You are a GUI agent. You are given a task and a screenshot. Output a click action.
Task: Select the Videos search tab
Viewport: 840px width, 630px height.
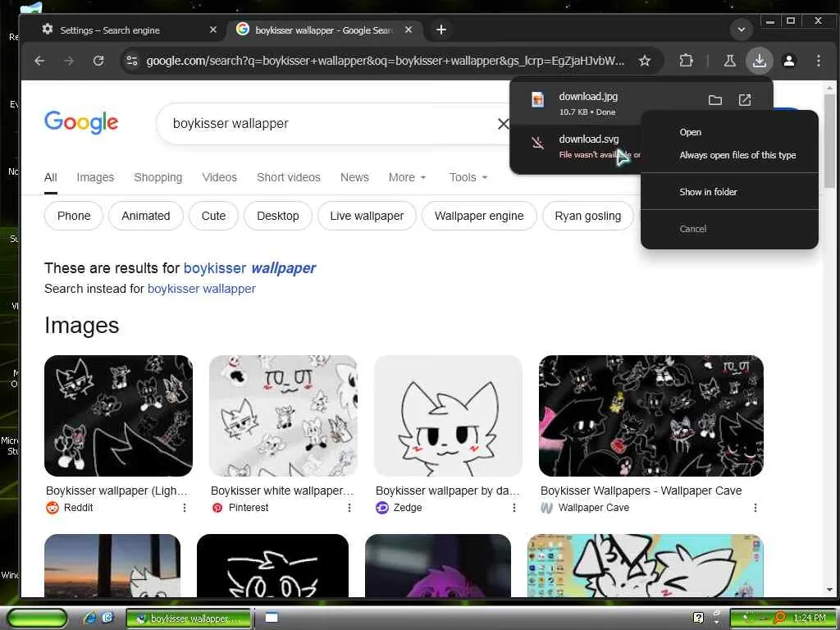pos(219,177)
